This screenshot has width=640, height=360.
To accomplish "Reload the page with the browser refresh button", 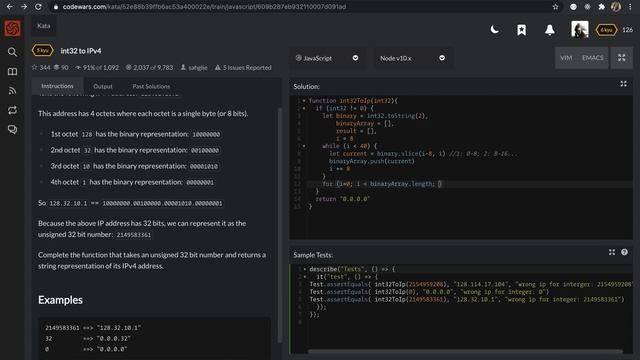I will tap(38, 7).
